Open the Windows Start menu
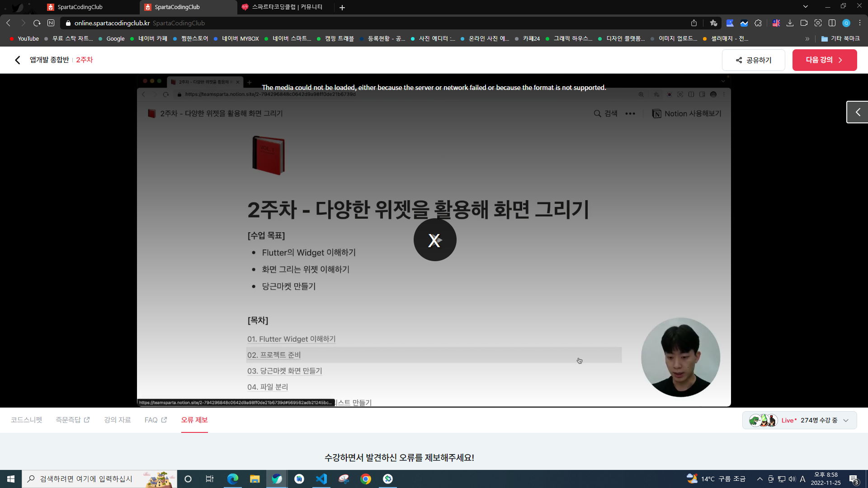Image resolution: width=868 pixels, height=488 pixels. tap(11, 479)
